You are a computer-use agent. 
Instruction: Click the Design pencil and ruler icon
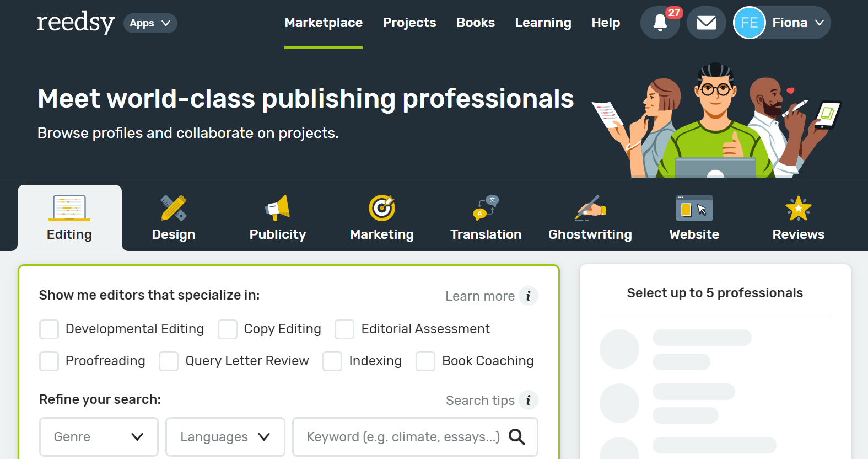[174, 208]
